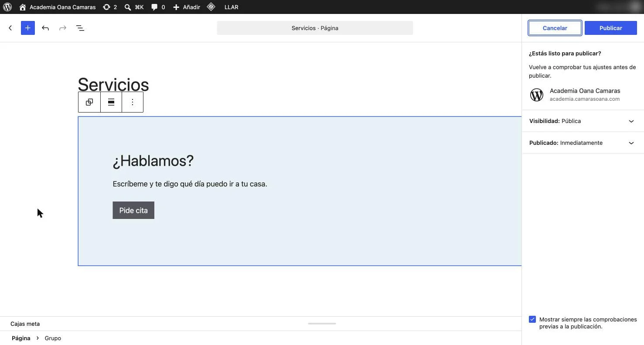This screenshot has height=345, width=644.
Task: Open the LLAR admin bar item
Action: coord(231,7)
